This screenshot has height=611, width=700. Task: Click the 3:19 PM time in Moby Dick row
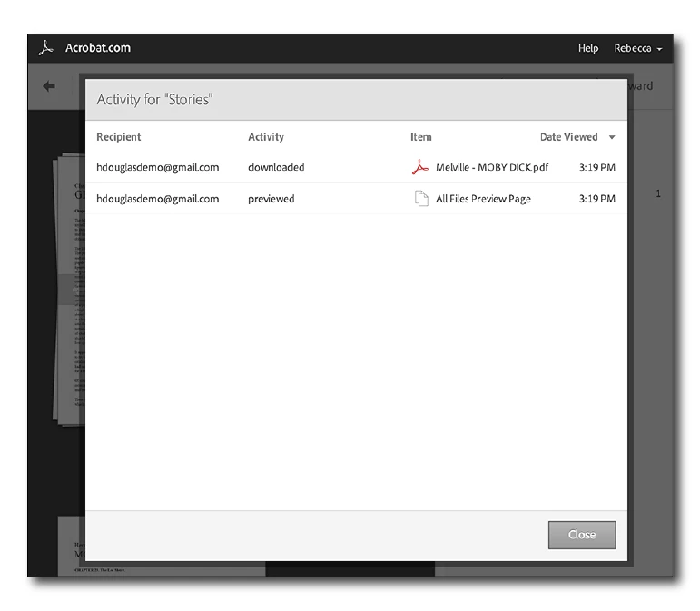(x=596, y=167)
